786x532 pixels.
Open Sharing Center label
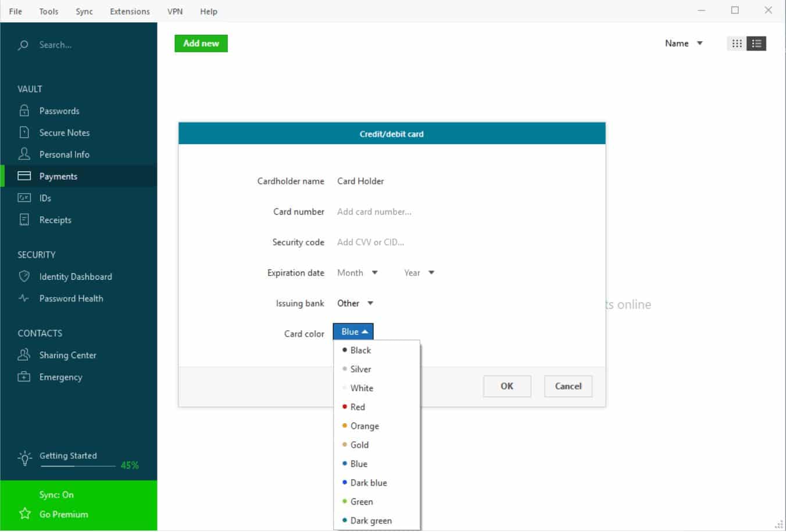[x=68, y=355]
